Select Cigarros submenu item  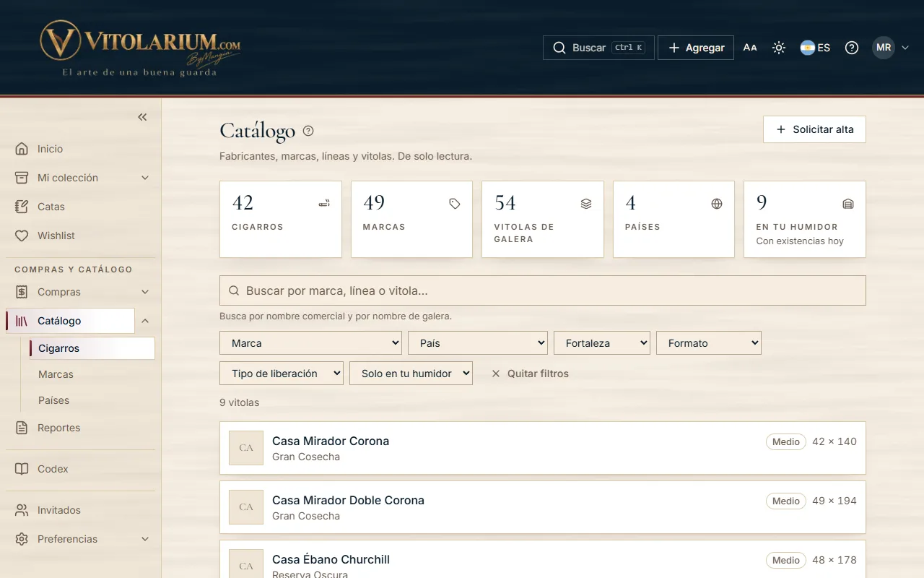pyautogui.click(x=92, y=348)
